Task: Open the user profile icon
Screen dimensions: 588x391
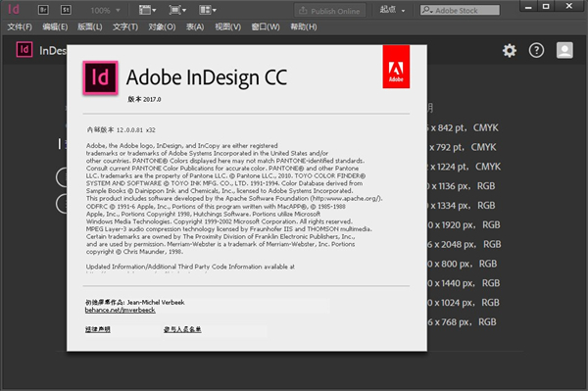Action: (564, 50)
